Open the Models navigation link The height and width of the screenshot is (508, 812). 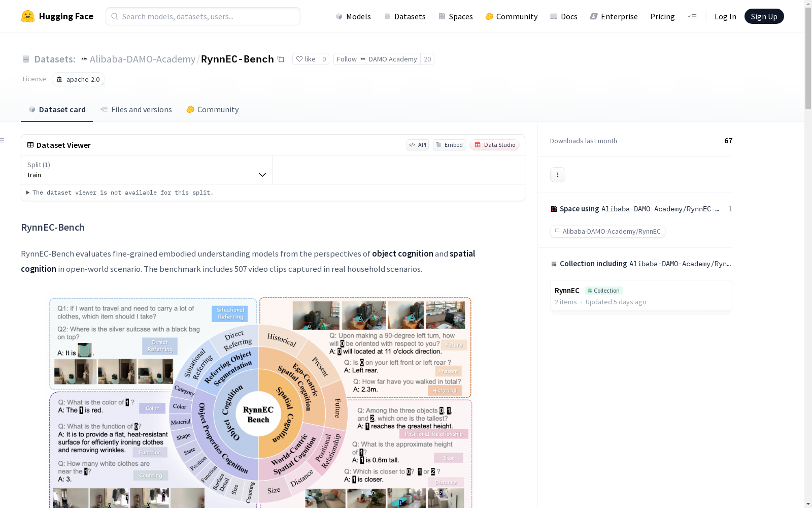353,16
